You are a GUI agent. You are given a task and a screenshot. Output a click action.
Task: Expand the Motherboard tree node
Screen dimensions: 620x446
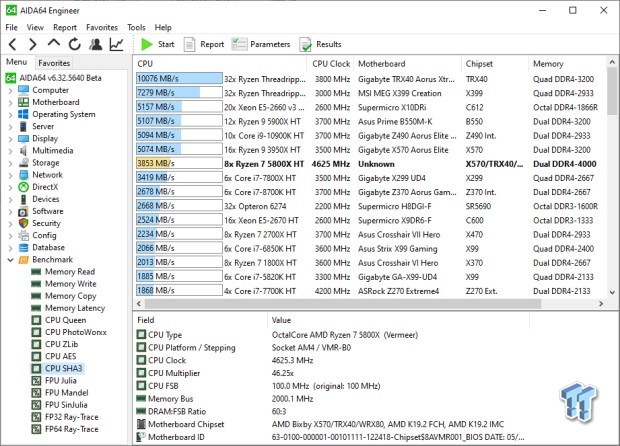[x=10, y=103]
